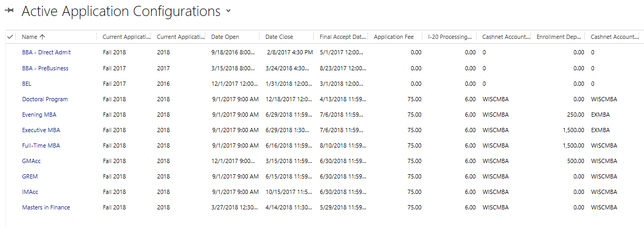Open the BBA - PreBusiness record
This screenshot has width=644, height=227.
click(45, 68)
